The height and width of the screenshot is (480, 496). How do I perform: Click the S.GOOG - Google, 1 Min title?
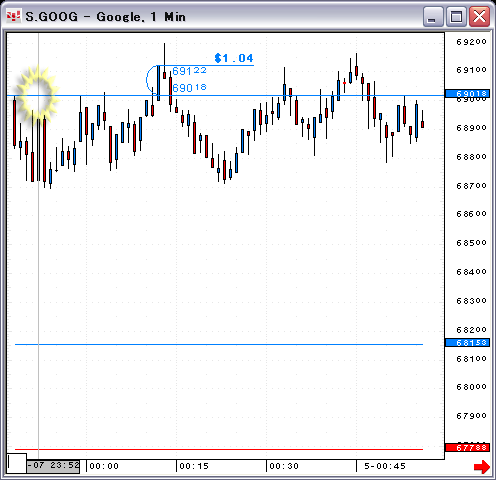105,17
